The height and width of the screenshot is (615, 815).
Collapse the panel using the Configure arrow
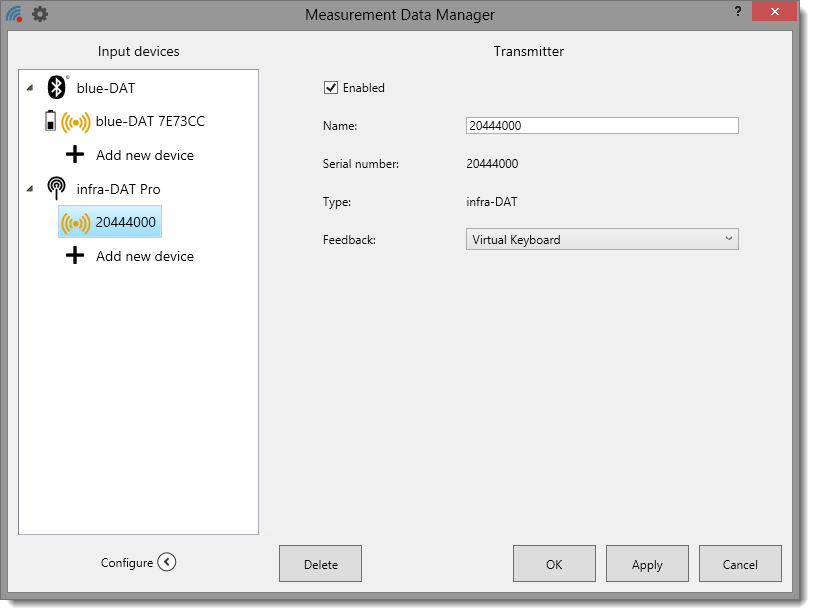click(x=167, y=563)
